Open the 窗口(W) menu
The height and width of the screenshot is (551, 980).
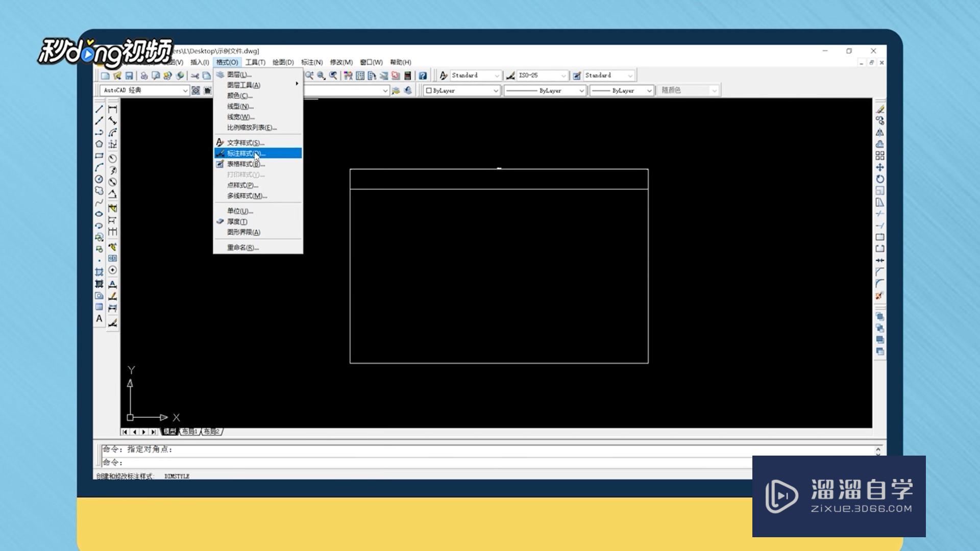point(371,62)
